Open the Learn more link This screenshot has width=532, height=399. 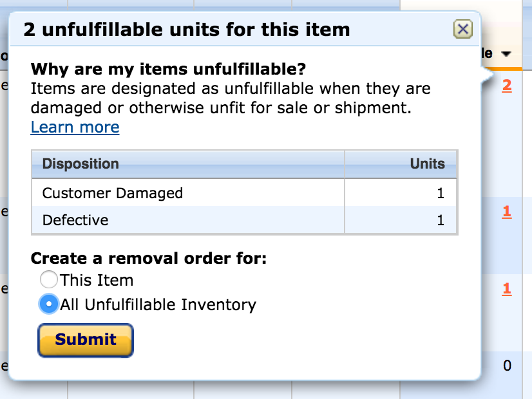coord(75,127)
